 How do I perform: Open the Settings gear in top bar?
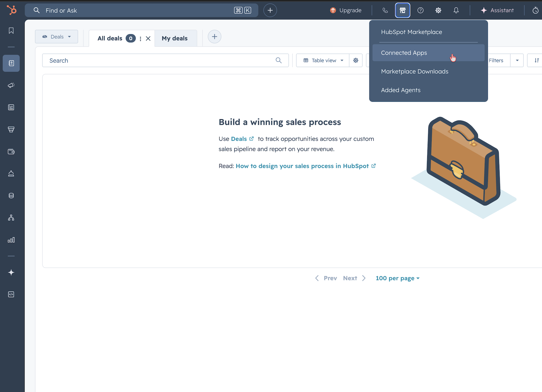tap(438, 10)
